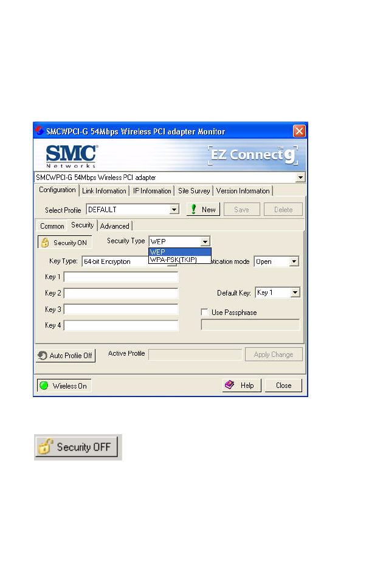Viewport: 383px width, 588px height.
Task: Switch to the Common sub-tab
Action: [x=52, y=226]
